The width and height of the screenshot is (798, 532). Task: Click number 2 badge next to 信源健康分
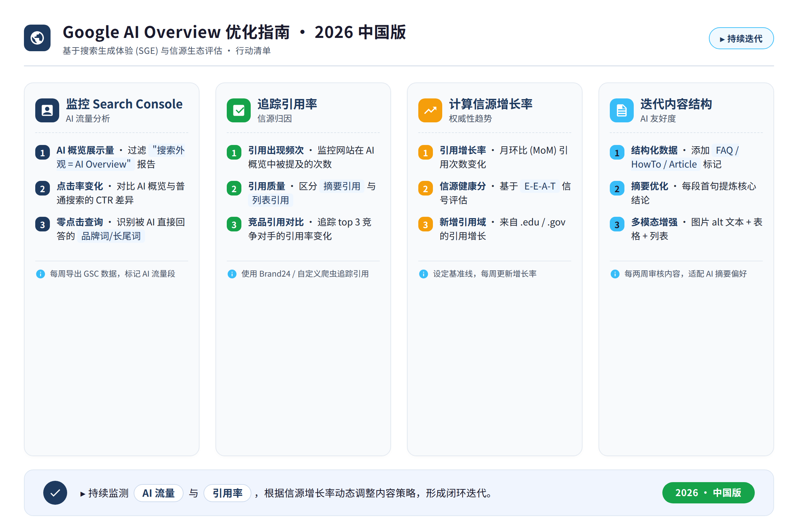click(x=426, y=189)
